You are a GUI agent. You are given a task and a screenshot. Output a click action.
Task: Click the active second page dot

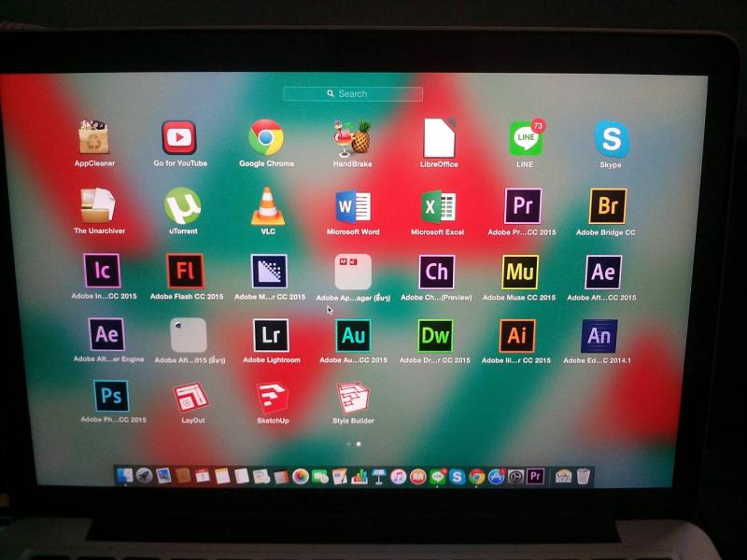click(359, 444)
